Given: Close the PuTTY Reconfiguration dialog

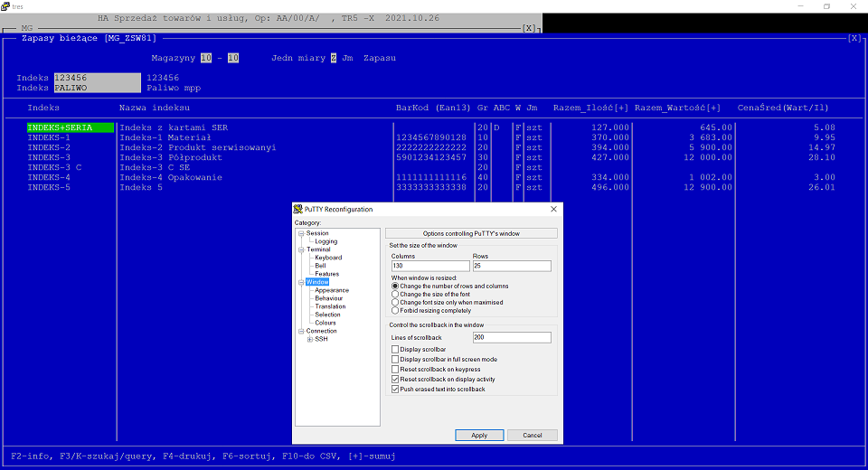Looking at the screenshot, I should point(553,210).
